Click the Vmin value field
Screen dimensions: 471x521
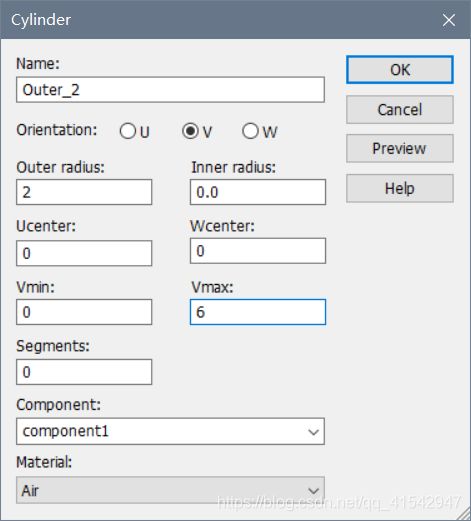[x=84, y=312]
